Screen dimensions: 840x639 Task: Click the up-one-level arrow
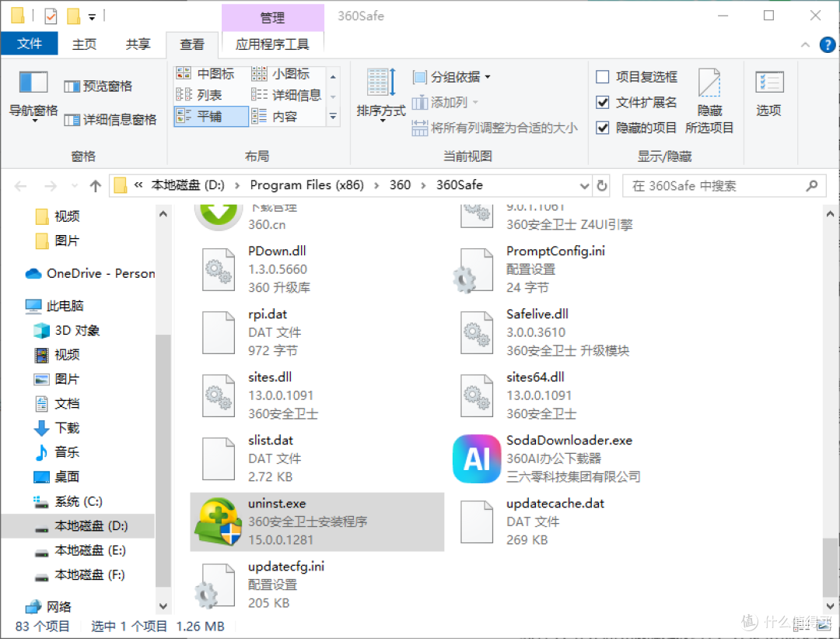pyautogui.click(x=96, y=186)
